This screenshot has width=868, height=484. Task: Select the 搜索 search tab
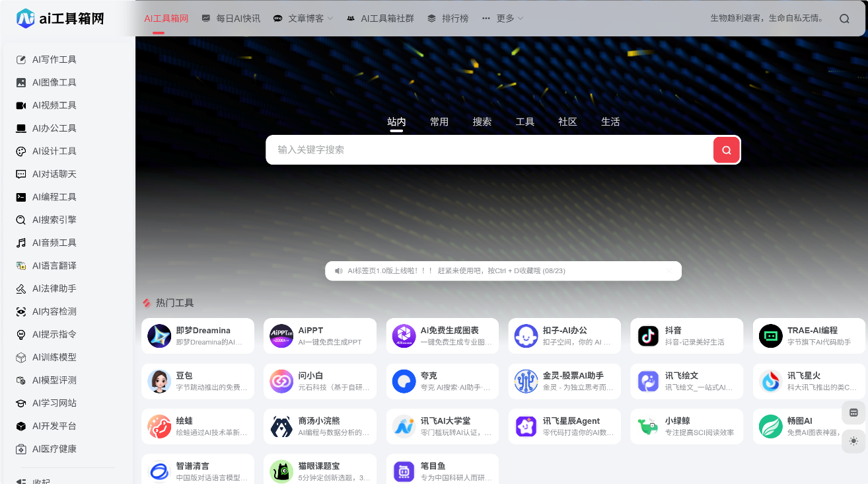pos(482,122)
